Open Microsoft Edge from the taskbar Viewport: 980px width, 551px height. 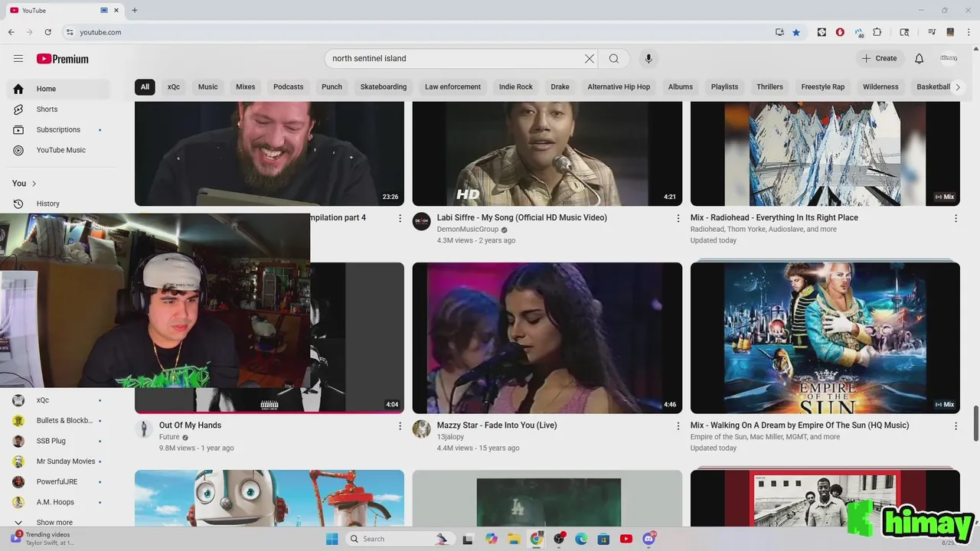click(581, 539)
